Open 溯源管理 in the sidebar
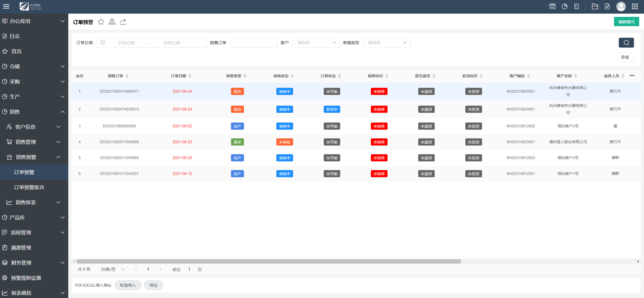Image resolution: width=644 pixels, height=298 pixels. click(34, 248)
